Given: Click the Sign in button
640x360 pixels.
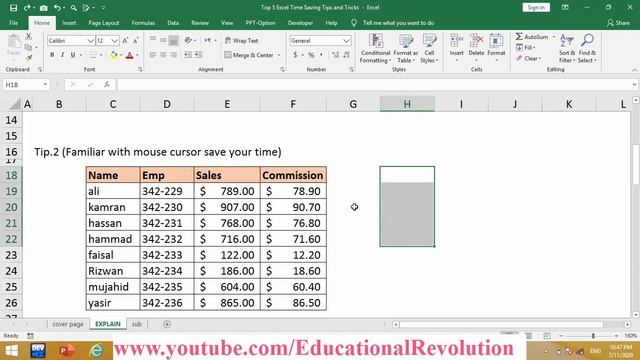Looking at the screenshot, I should click(536, 7).
